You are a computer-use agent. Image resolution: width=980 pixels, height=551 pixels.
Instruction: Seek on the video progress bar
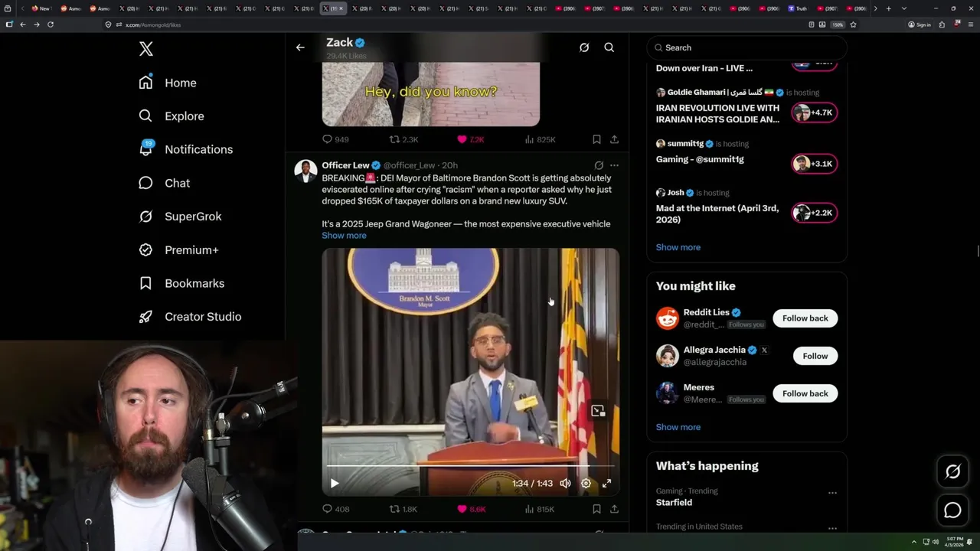(x=470, y=465)
